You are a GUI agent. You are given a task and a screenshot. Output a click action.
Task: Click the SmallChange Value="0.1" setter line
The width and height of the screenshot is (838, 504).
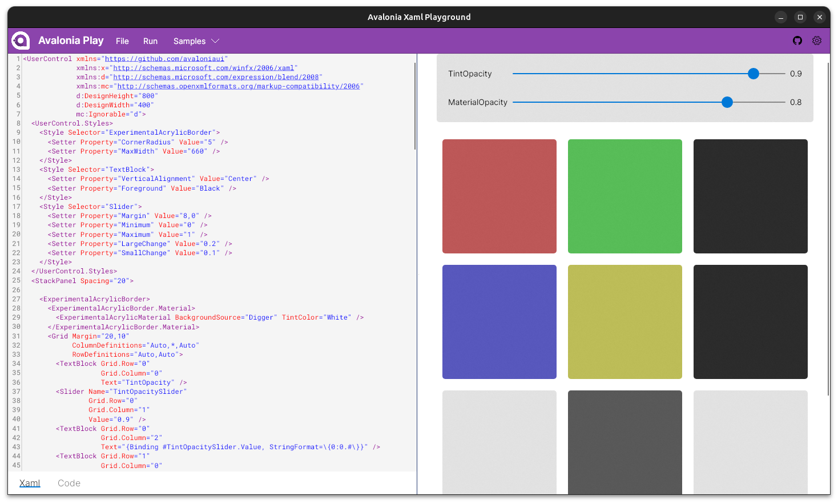[x=140, y=253]
